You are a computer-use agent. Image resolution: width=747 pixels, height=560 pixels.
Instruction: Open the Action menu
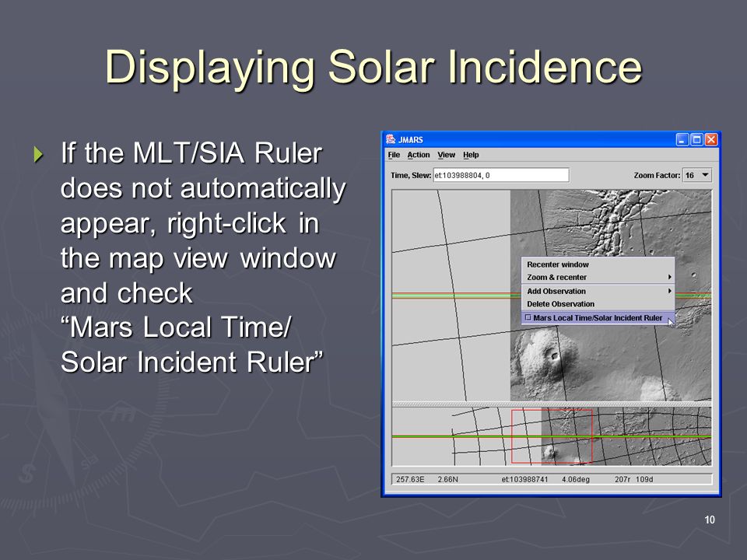419,155
